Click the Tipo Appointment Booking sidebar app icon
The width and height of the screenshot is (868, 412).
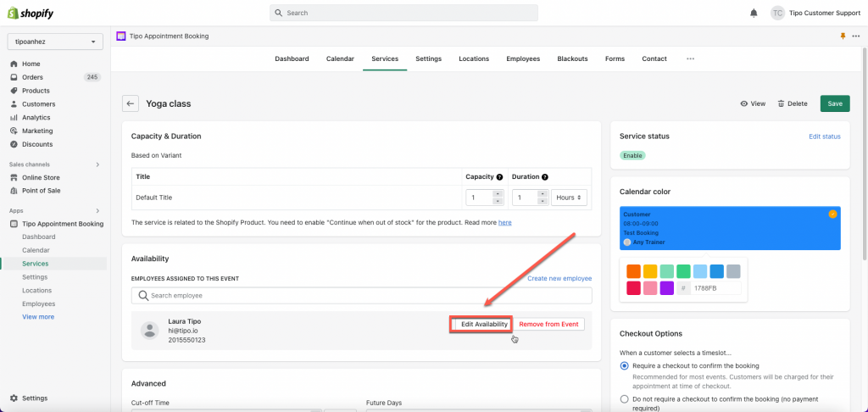tap(14, 224)
